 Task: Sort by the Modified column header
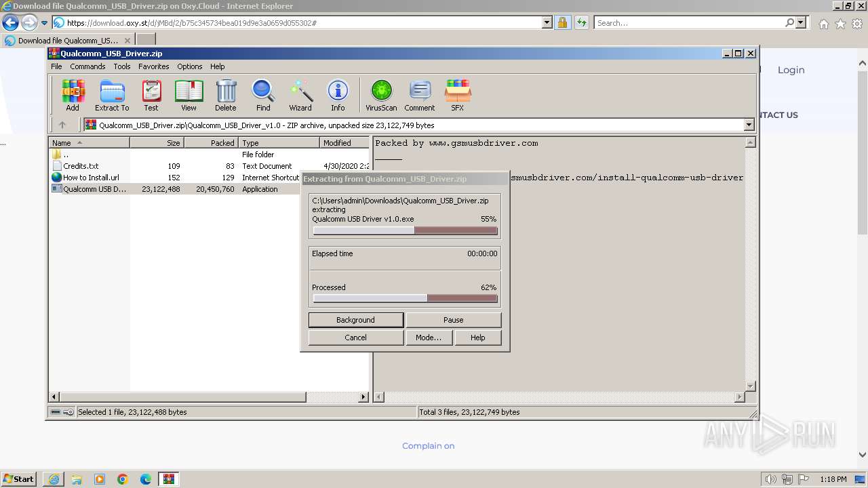pos(345,143)
